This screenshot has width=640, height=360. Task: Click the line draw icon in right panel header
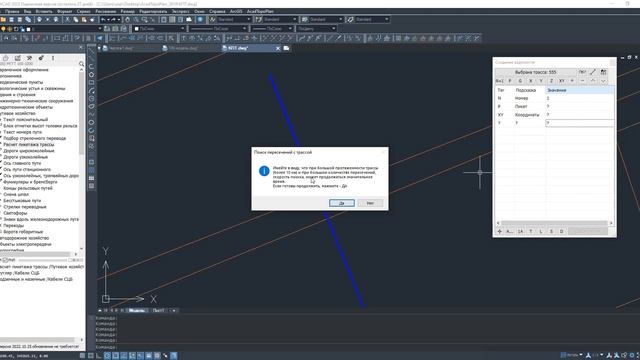(593, 72)
